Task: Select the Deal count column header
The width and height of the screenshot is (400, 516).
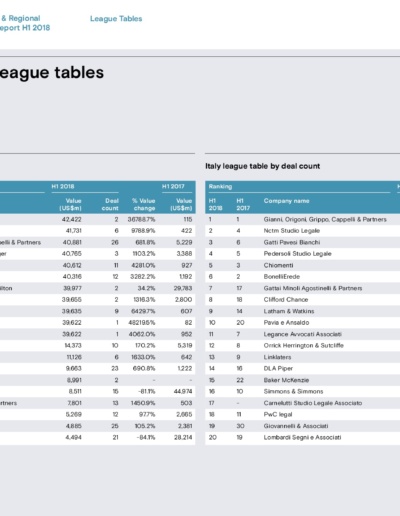Action: (110, 204)
